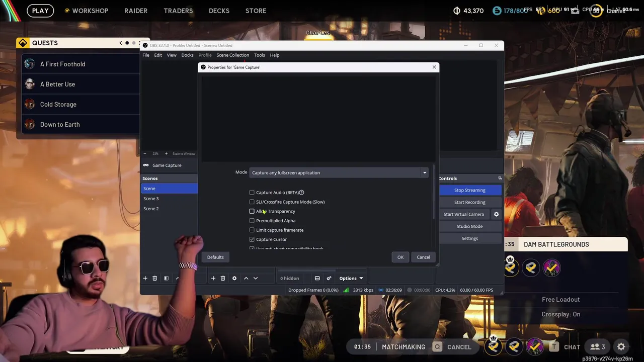Confirm Game Capture properties with OK
The width and height of the screenshot is (644, 362).
point(400,257)
